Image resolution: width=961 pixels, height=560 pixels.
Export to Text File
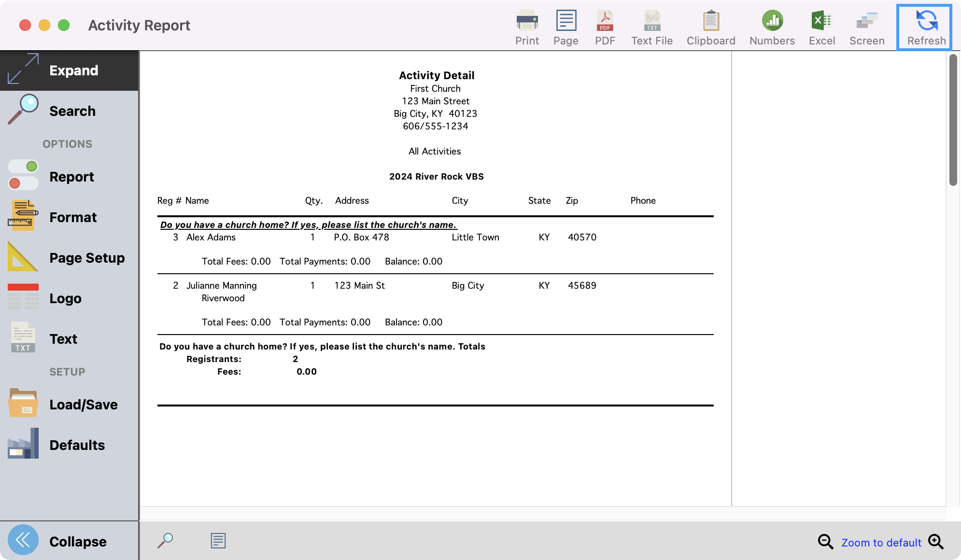(651, 27)
